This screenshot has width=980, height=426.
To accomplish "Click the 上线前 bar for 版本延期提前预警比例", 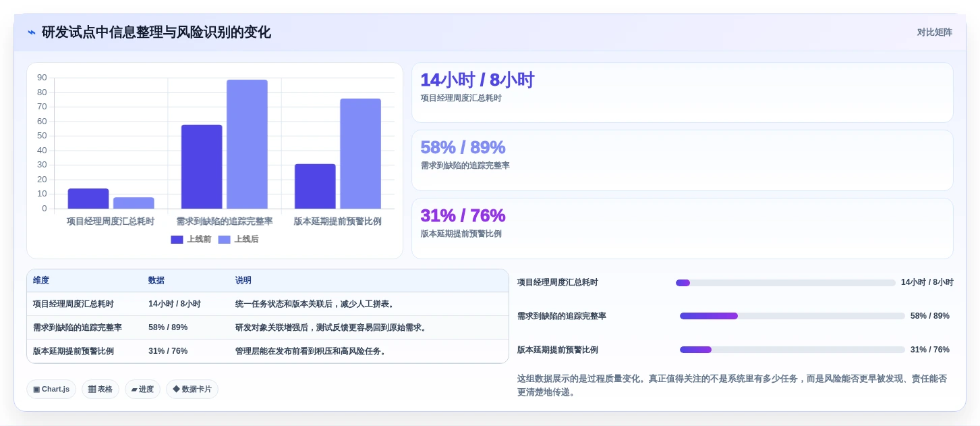I will point(315,186).
